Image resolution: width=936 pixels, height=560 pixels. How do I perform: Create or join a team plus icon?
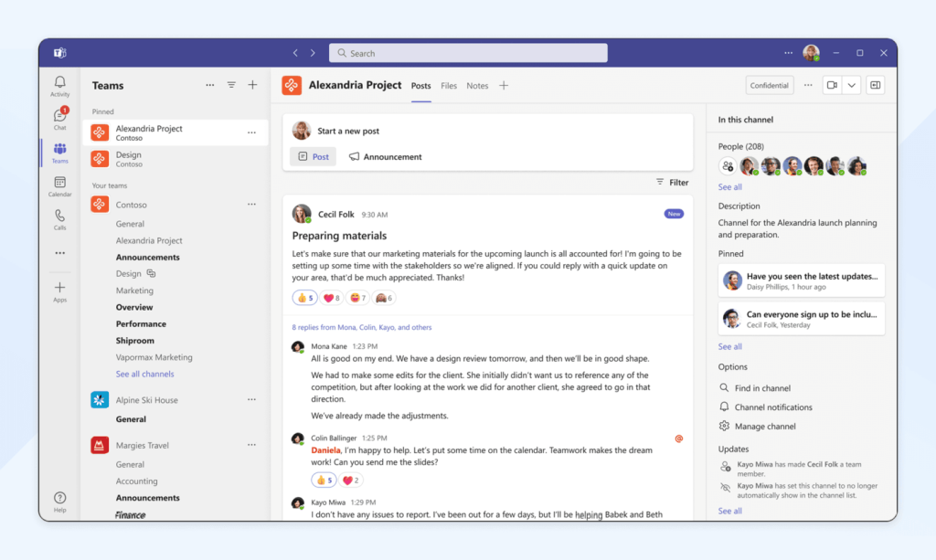252,85
